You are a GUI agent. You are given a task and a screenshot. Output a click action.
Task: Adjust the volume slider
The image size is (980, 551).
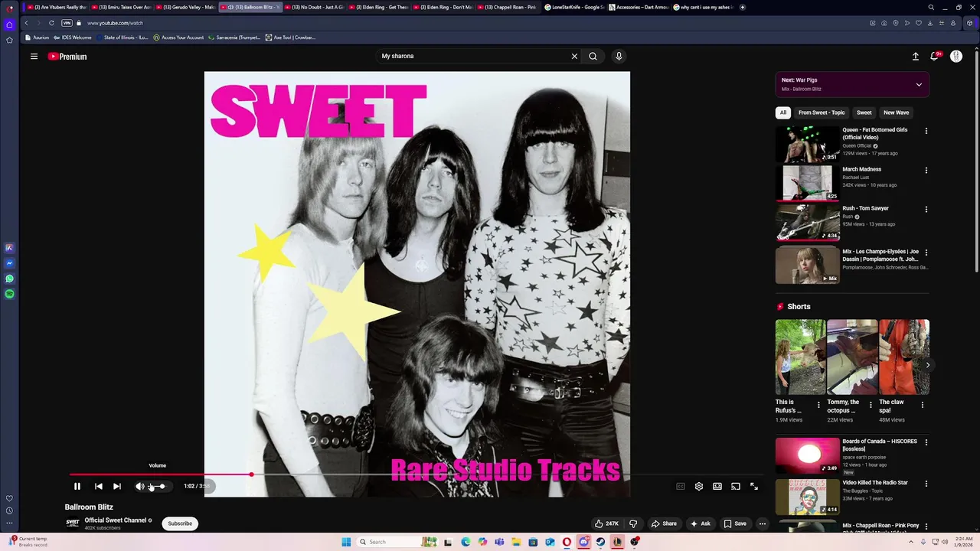(x=157, y=486)
